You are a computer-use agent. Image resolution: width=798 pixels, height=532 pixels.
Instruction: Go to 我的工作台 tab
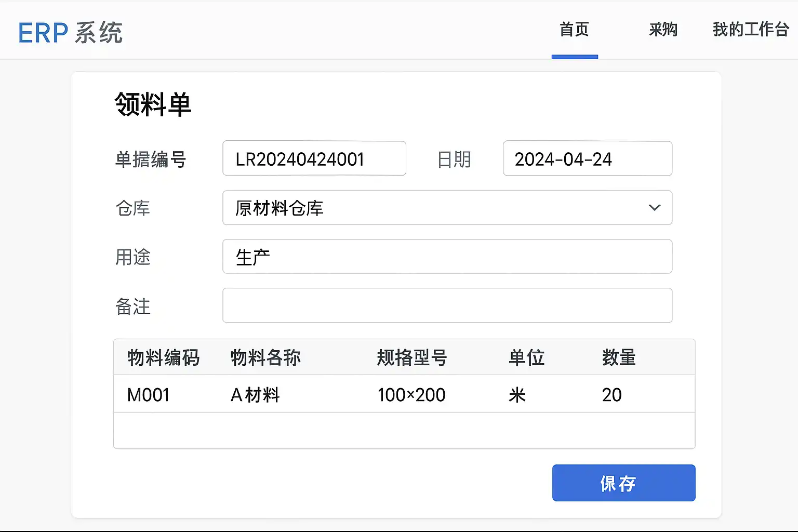[750, 30]
